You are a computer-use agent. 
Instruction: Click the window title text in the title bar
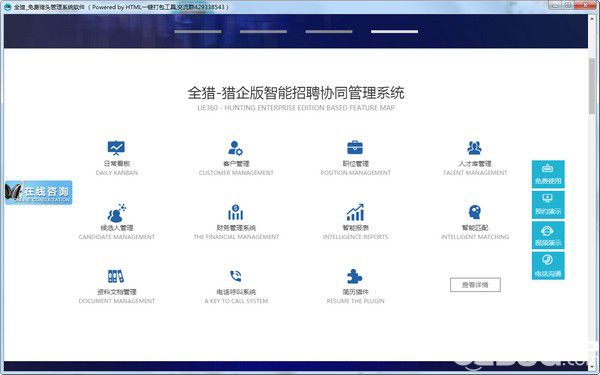pyautogui.click(x=121, y=7)
